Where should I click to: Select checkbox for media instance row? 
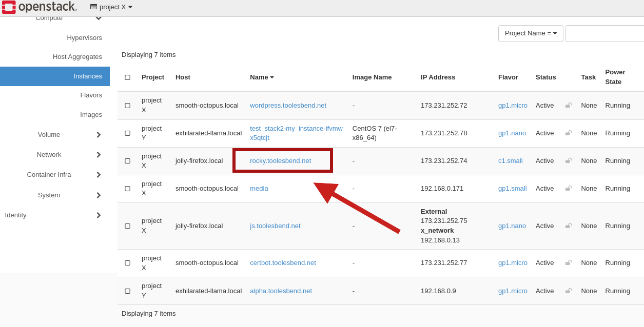[127, 189]
